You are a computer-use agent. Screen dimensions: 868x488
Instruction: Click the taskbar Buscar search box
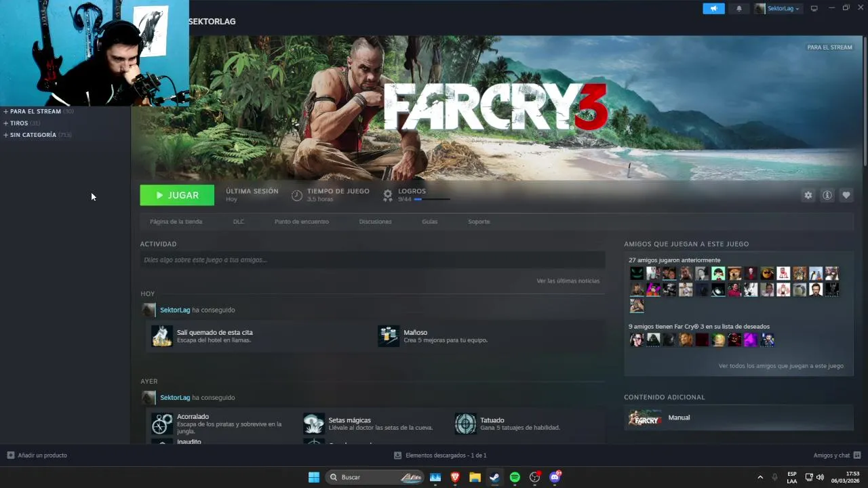[x=375, y=477]
